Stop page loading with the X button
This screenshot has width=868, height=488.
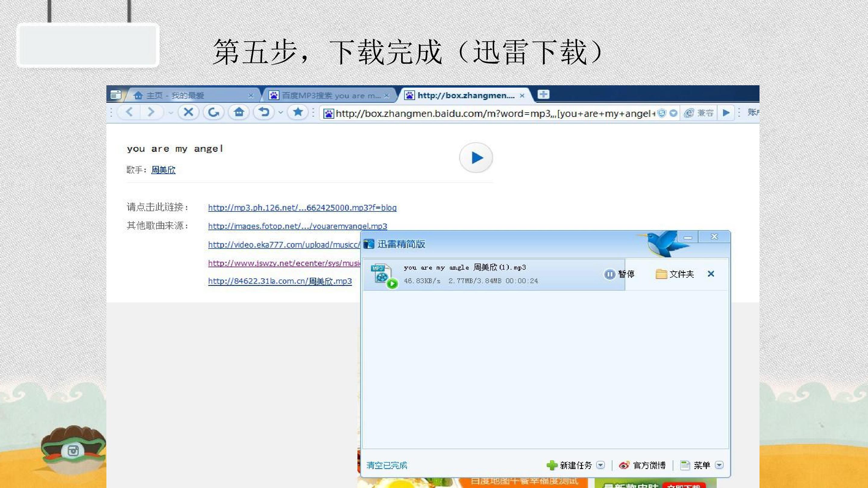(x=188, y=112)
